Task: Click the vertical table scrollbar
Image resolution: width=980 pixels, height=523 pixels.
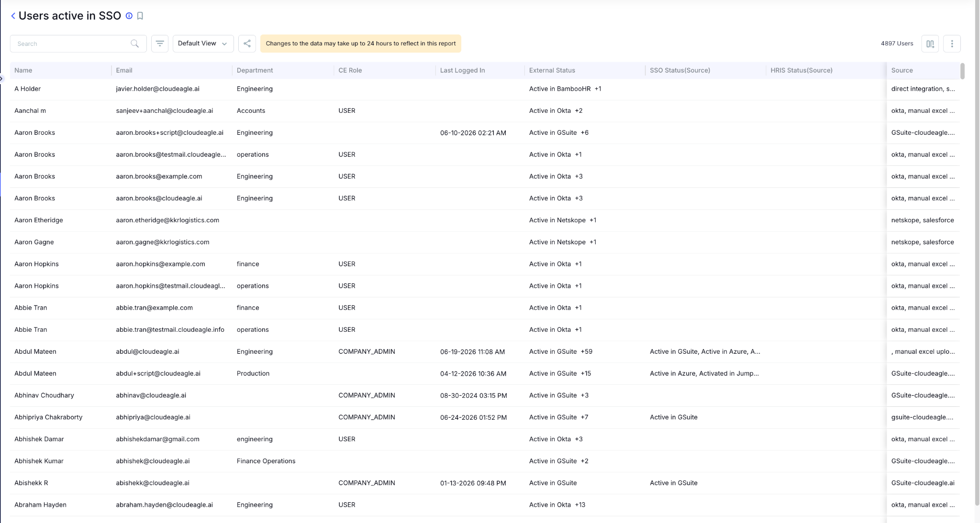Action: coord(962,71)
